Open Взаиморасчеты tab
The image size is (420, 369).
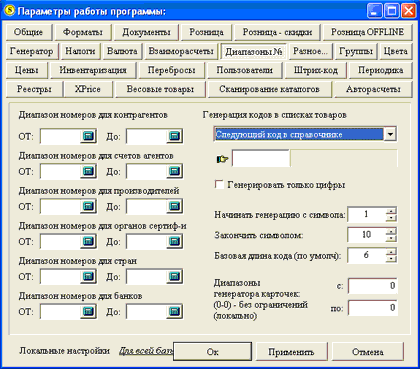(181, 51)
